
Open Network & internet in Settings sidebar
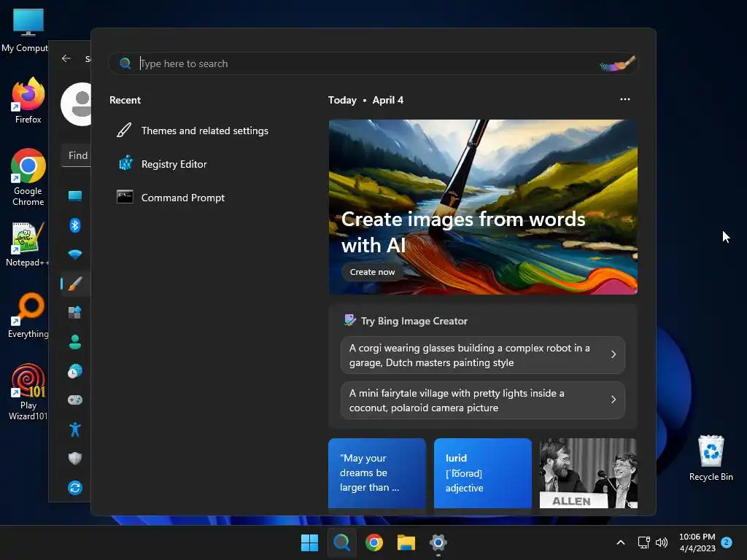point(75,254)
